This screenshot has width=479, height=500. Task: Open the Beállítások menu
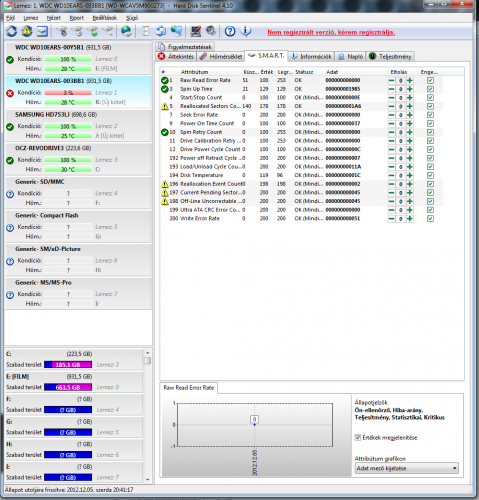(105, 18)
